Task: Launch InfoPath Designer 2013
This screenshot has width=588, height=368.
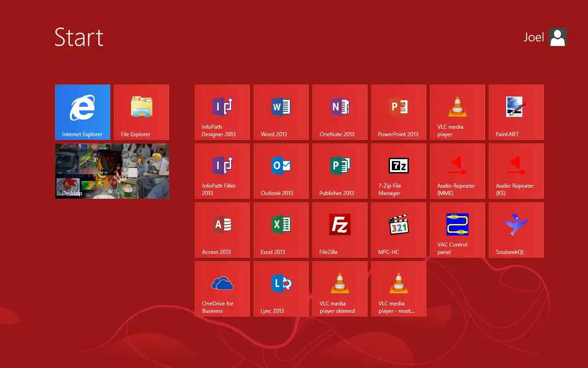Action: point(222,112)
